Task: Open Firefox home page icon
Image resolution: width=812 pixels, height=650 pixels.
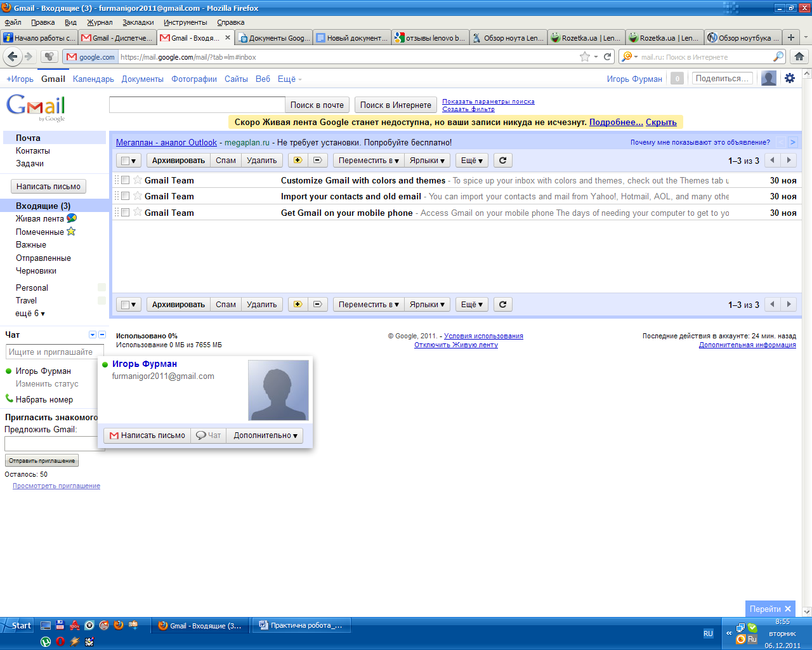Action: 799,56
